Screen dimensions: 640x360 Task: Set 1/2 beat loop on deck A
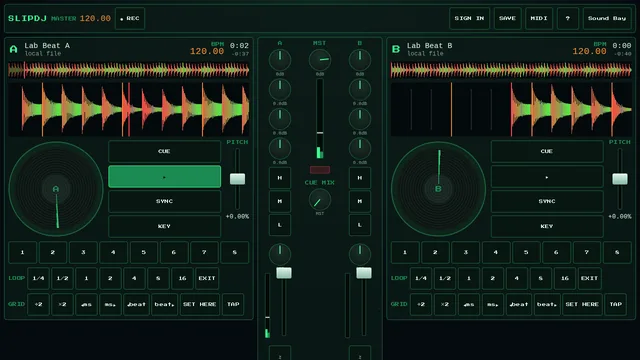pos(62,278)
